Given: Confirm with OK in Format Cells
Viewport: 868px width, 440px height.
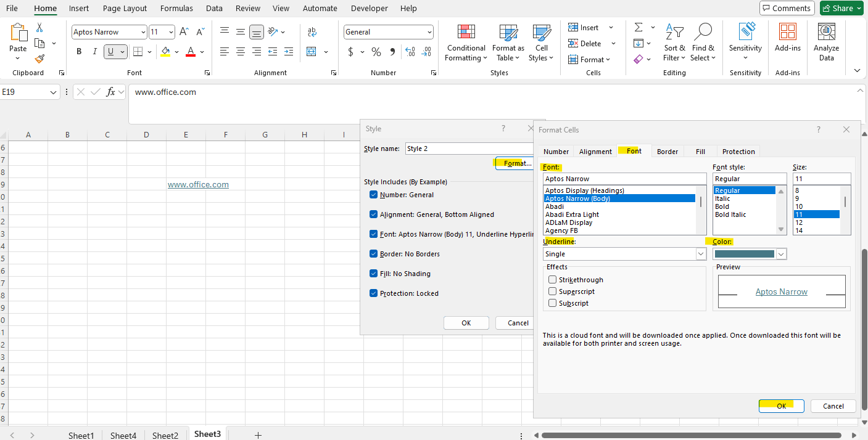Looking at the screenshot, I should [x=781, y=405].
